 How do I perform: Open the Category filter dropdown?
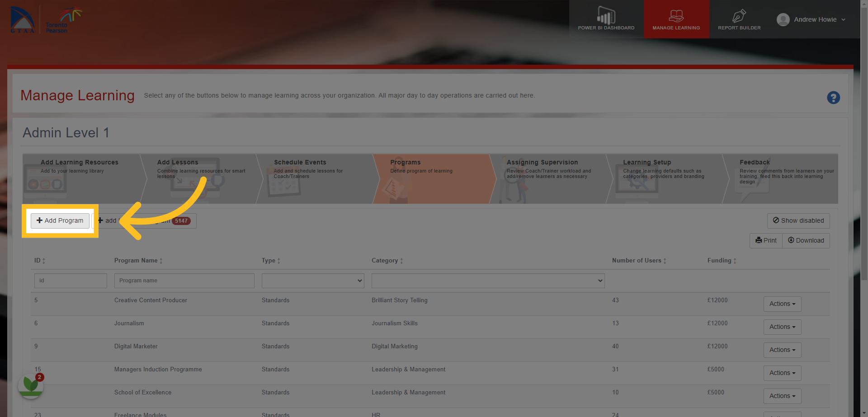tap(488, 281)
